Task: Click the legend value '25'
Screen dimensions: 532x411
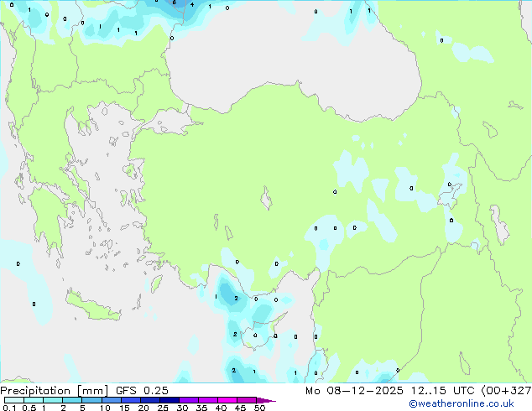Action: coord(163,408)
